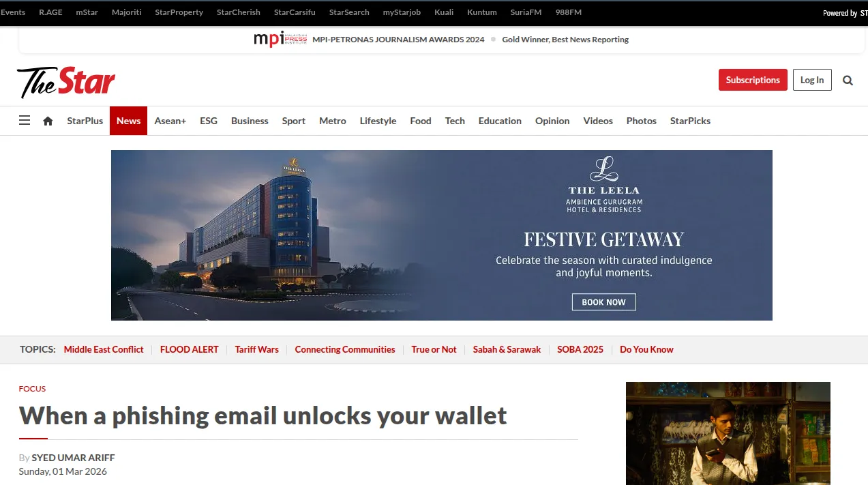Open the hamburger menu icon
868x485 pixels.
25,121
